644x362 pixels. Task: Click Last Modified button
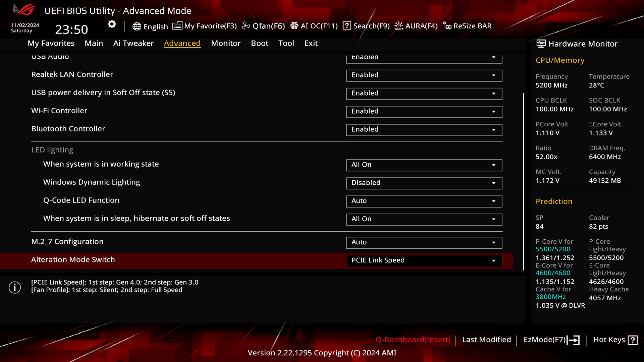click(486, 340)
